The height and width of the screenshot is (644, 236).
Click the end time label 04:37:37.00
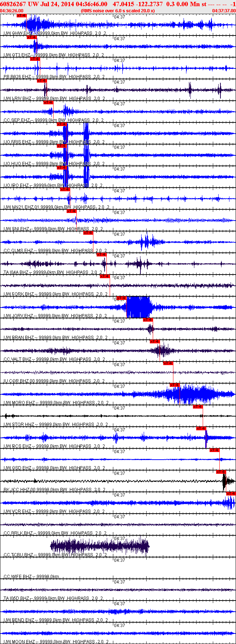click(x=224, y=11)
